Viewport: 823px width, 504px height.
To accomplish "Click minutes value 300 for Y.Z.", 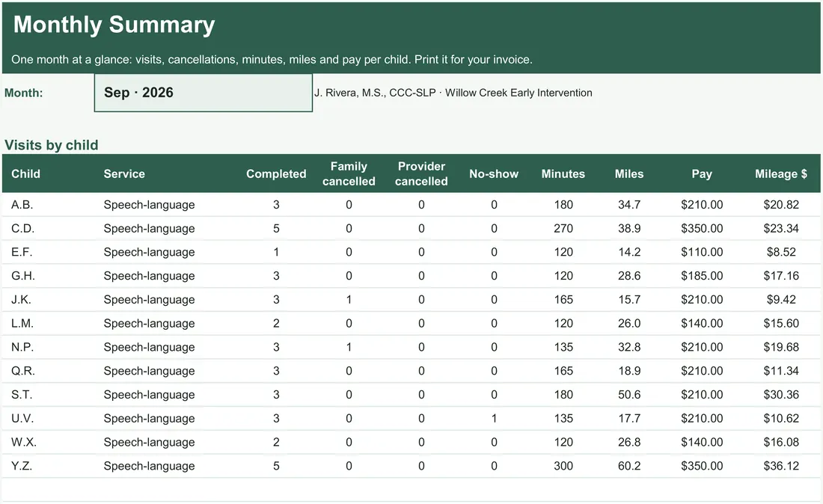I will (x=563, y=466).
